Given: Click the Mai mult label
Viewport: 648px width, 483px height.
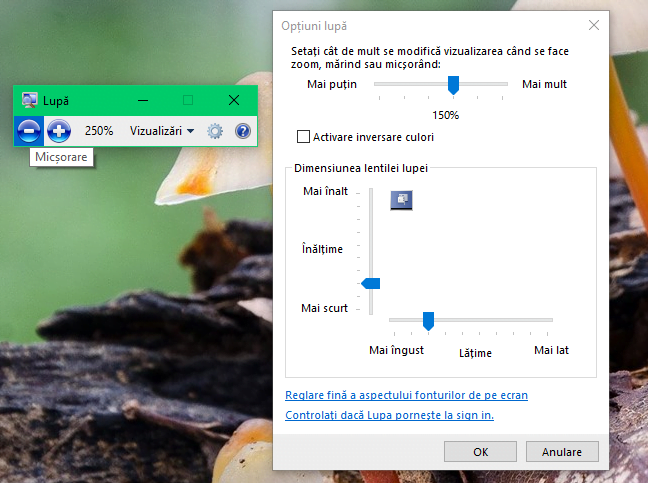Looking at the screenshot, I should click(x=544, y=84).
